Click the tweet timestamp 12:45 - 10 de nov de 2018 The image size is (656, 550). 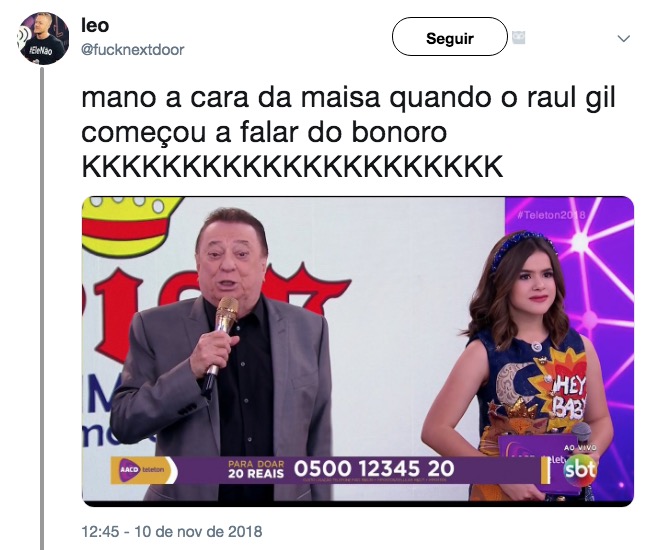[172, 532]
